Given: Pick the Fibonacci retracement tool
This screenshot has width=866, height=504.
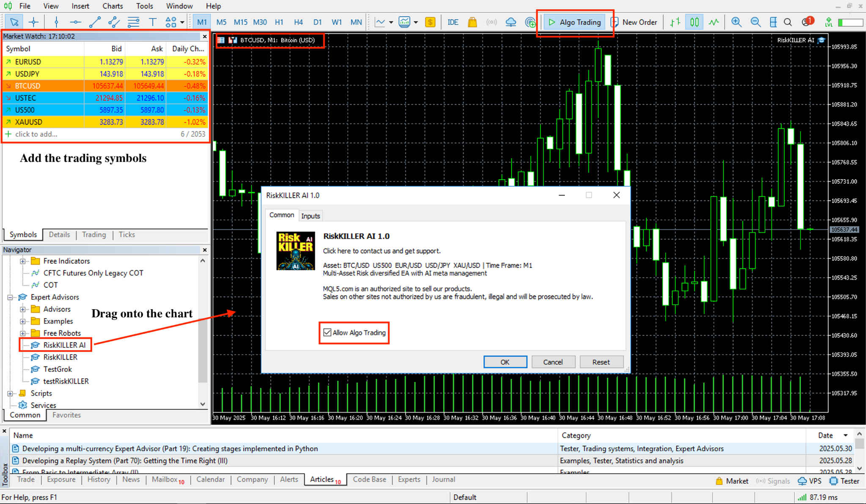Looking at the screenshot, I should pos(133,22).
